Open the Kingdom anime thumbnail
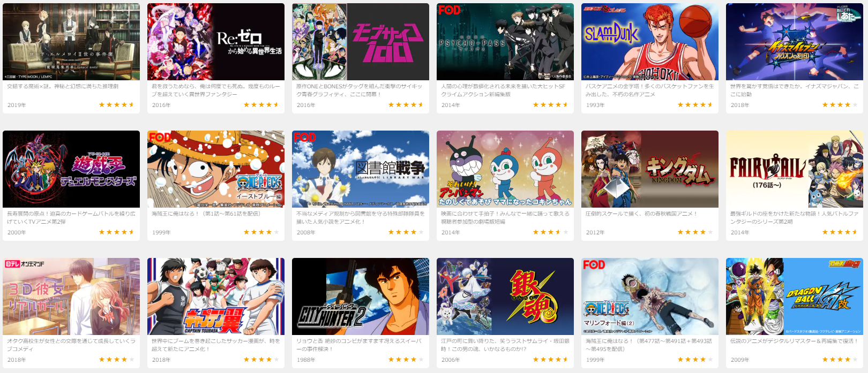 point(650,169)
